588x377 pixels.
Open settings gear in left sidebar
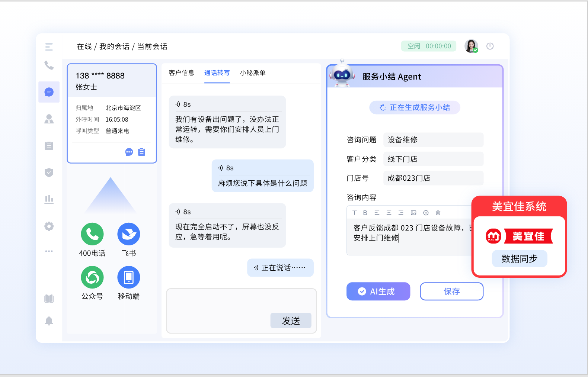[49, 226]
